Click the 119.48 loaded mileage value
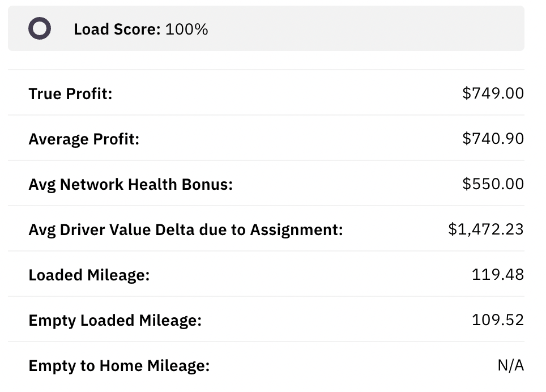 click(x=497, y=275)
